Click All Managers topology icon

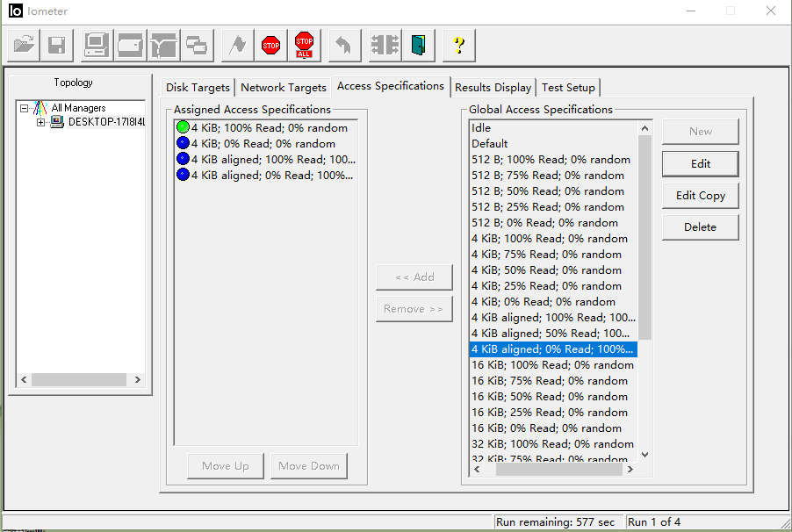click(x=40, y=108)
